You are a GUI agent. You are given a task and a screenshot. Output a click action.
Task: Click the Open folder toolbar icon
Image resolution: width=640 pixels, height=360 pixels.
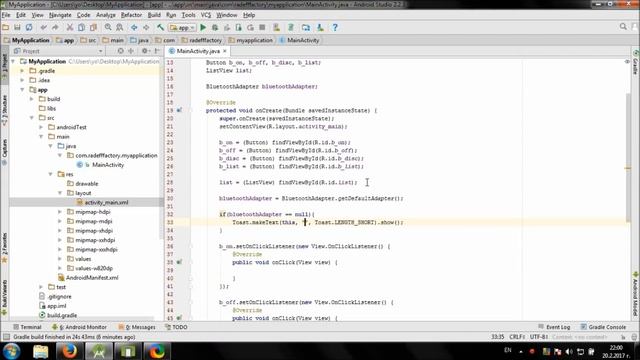[x=6, y=27]
